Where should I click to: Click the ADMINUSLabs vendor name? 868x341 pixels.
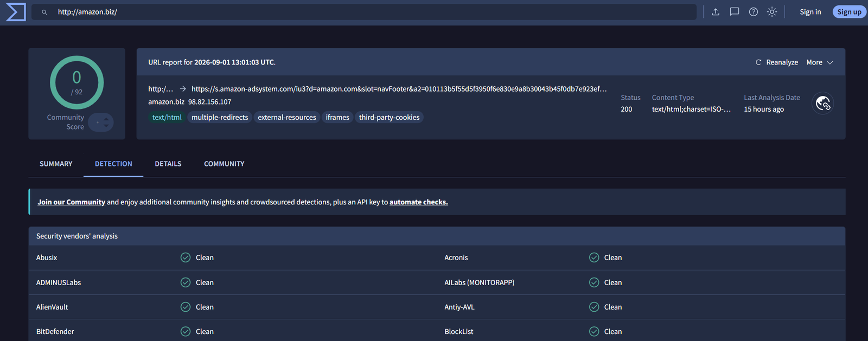[x=59, y=282]
